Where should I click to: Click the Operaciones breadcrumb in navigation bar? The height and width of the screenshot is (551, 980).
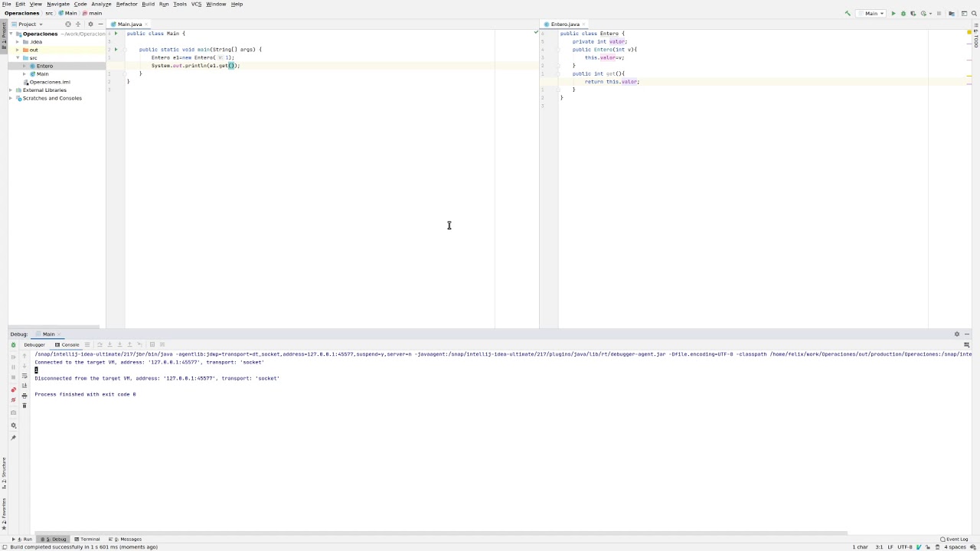click(x=21, y=13)
